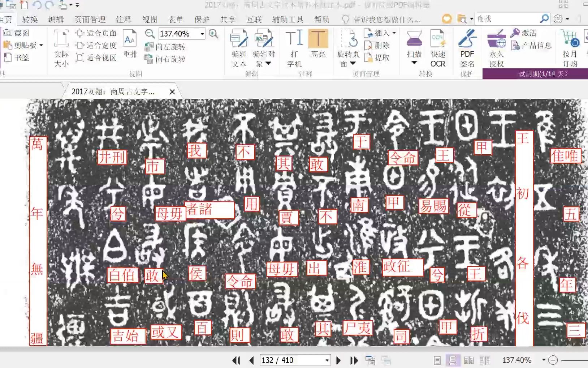Open the folder search dropdown arrow
Viewport: 588px width, 368px height.
click(472, 19)
